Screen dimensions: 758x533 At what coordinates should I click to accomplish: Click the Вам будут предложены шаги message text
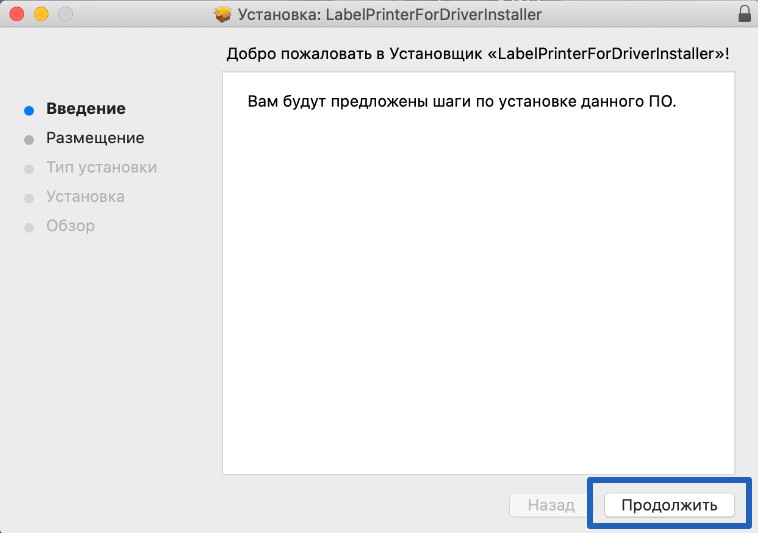point(461,102)
